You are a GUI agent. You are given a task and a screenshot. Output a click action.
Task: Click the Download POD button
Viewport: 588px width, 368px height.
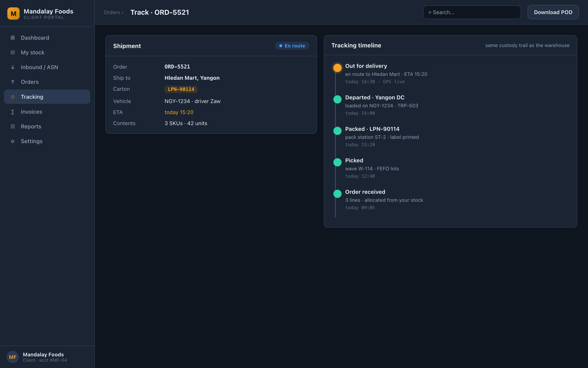pyautogui.click(x=553, y=12)
